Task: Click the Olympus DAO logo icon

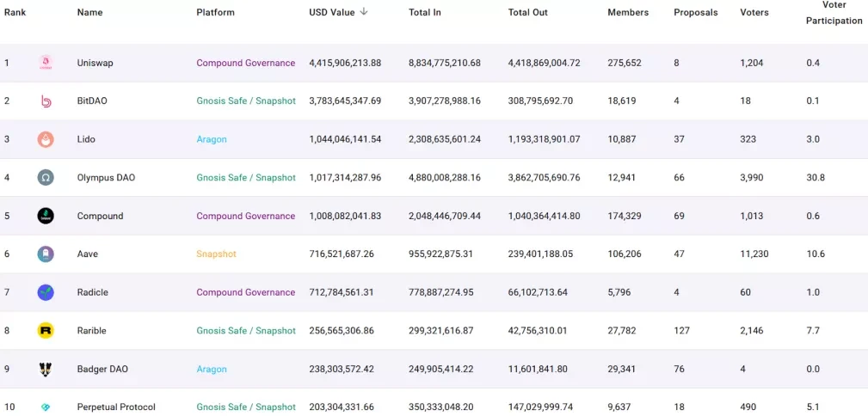Action: [46, 178]
